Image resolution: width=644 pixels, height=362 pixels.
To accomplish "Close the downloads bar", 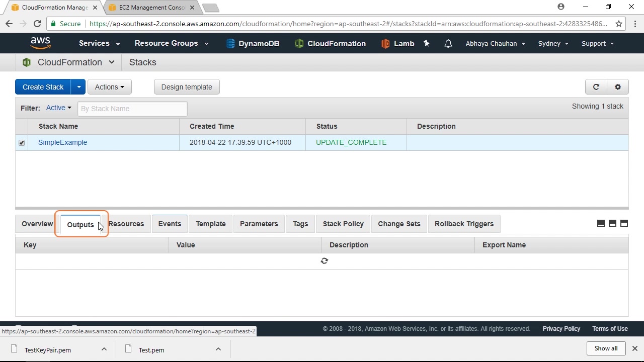I will pyautogui.click(x=635, y=348).
